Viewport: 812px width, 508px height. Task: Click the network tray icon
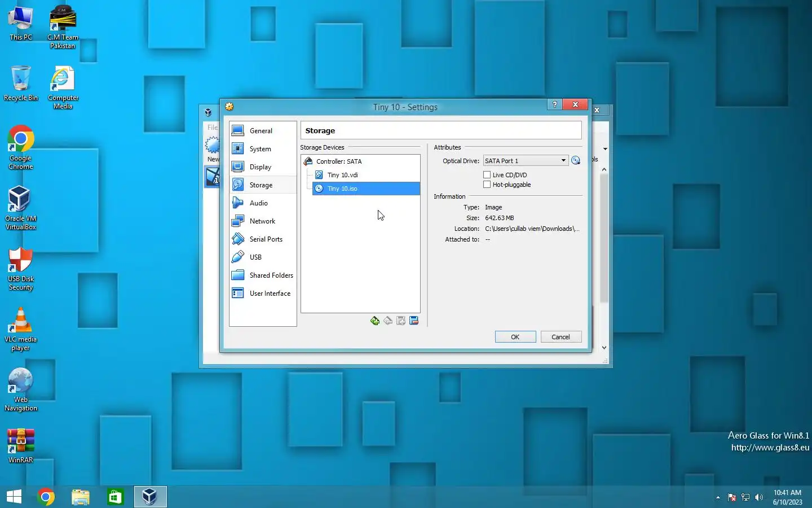[745, 497]
